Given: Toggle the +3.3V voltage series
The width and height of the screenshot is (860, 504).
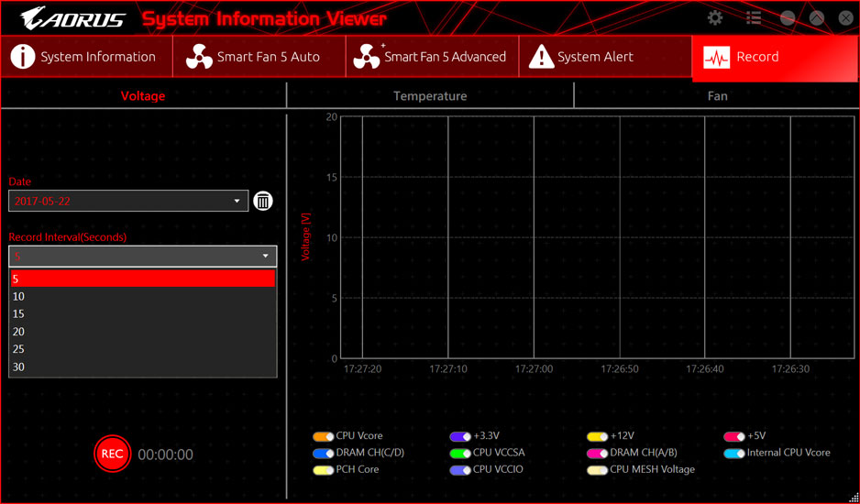Looking at the screenshot, I should 460,437.
